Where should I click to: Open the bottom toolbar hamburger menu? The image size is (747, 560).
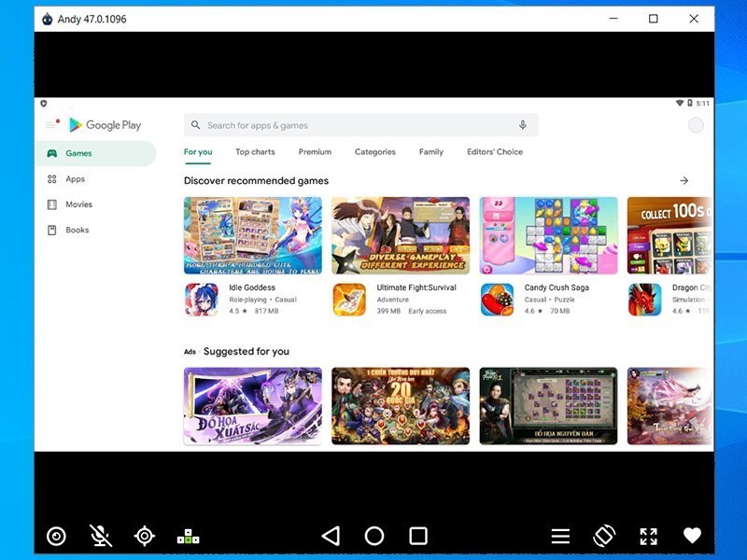[560, 536]
